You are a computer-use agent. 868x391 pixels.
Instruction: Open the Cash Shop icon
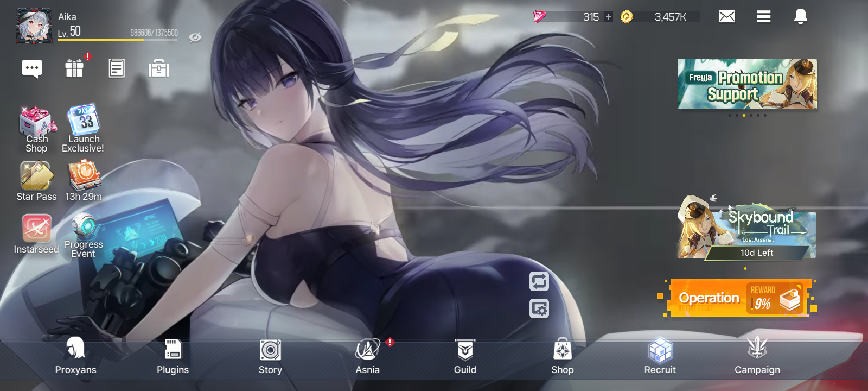point(36,129)
